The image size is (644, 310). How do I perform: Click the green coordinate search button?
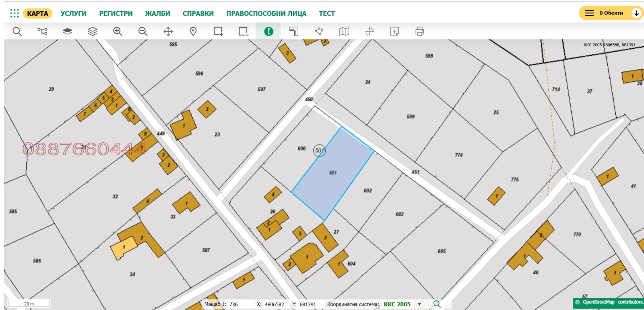[437, 304]
